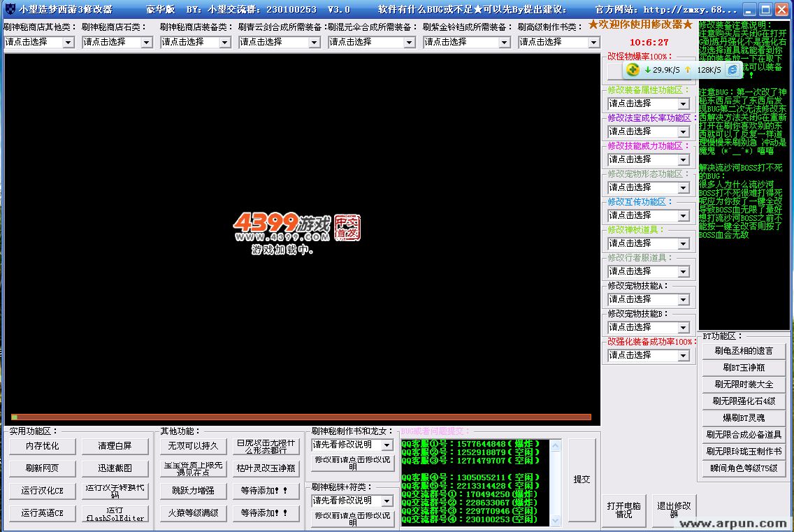Open the 刷紫金铃铛成所需装备 dropdown
This screenshot has width=794, height=532.
(467, 42)
